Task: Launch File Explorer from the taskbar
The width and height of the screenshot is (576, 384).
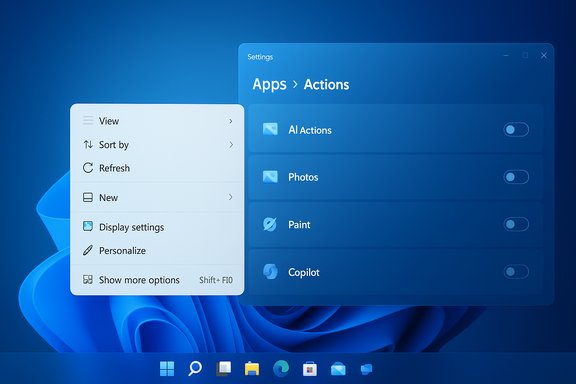Action: click(252, 369)
